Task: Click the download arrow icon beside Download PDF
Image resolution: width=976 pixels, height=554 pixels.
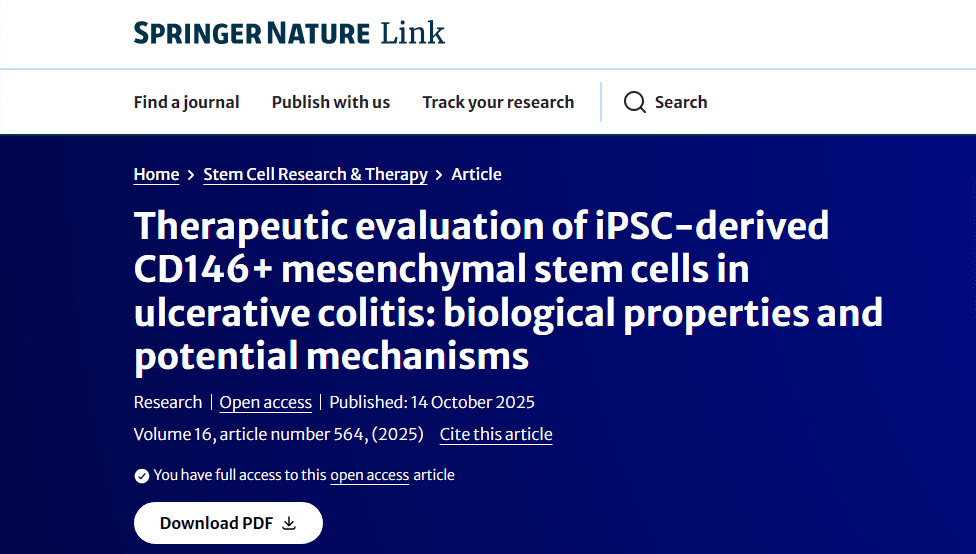Action: [x=290, y=523]
